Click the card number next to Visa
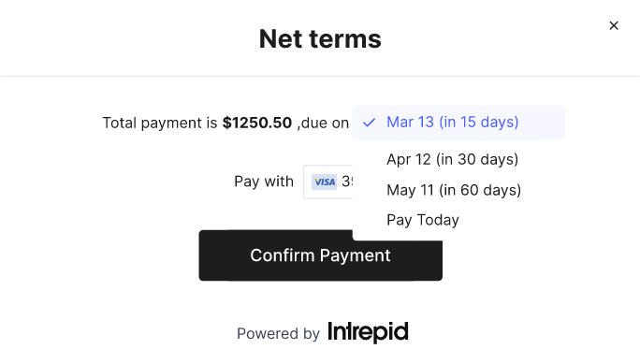The image size is (640, 364). 347,182
